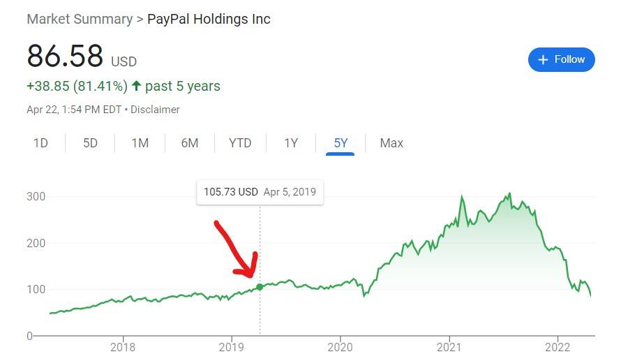Click the green up arrow icon
The width and height of the screenshot is (644, 361).
(136, 86)
